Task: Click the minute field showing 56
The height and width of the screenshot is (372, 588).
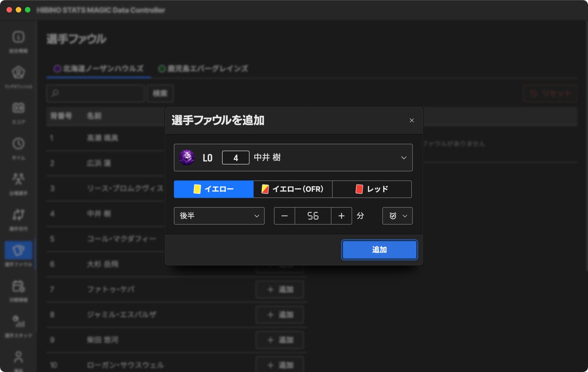Action: point(313,216)
